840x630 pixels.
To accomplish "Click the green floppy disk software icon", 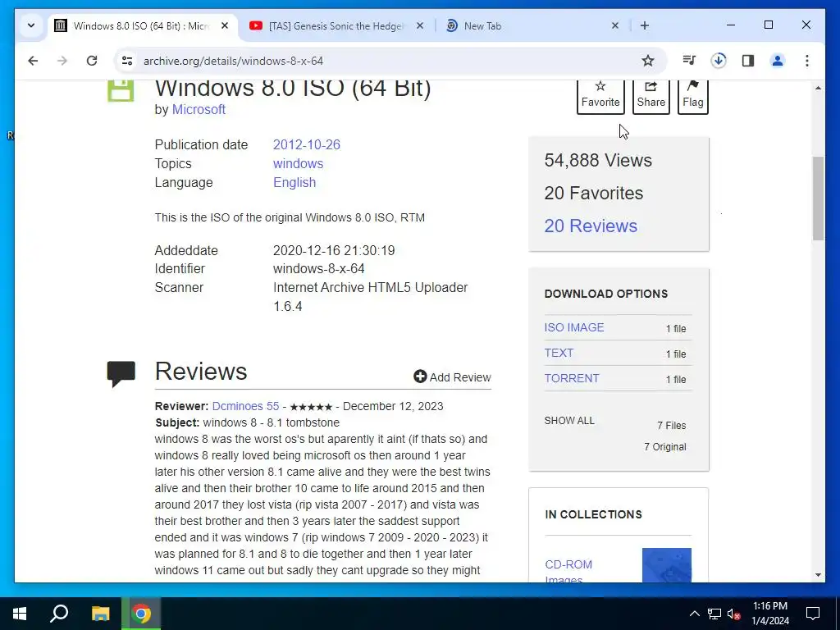I will 121,90.
